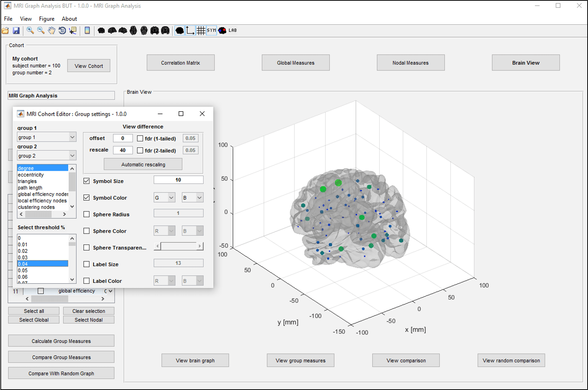
Task: Select the Zoom Out magnifier tool
Action: pyautogui.click(x=41, y=31)
